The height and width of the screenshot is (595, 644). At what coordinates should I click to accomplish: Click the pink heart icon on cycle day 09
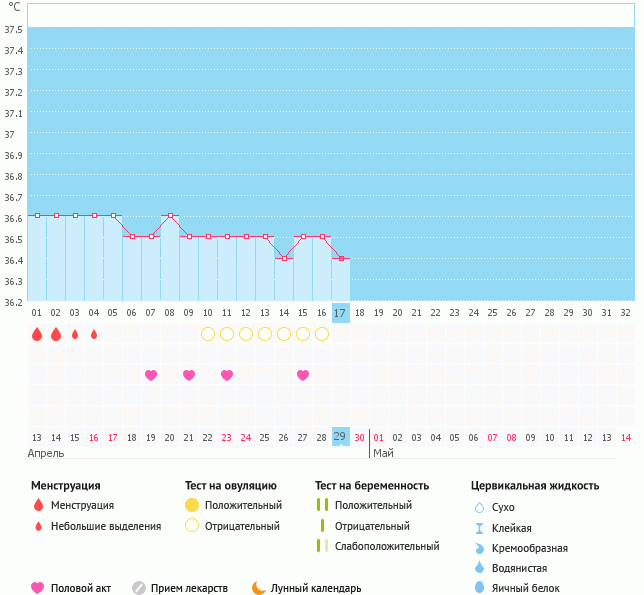click(189, 375)
